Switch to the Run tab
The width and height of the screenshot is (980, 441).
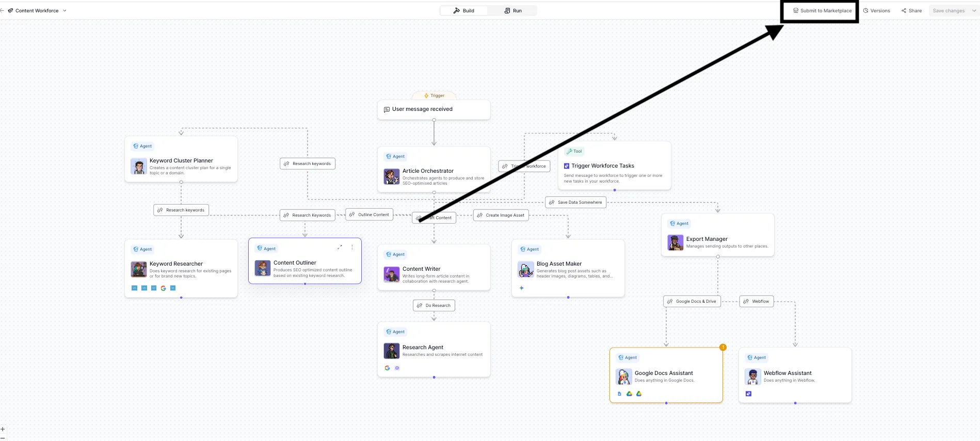[513, 10]
